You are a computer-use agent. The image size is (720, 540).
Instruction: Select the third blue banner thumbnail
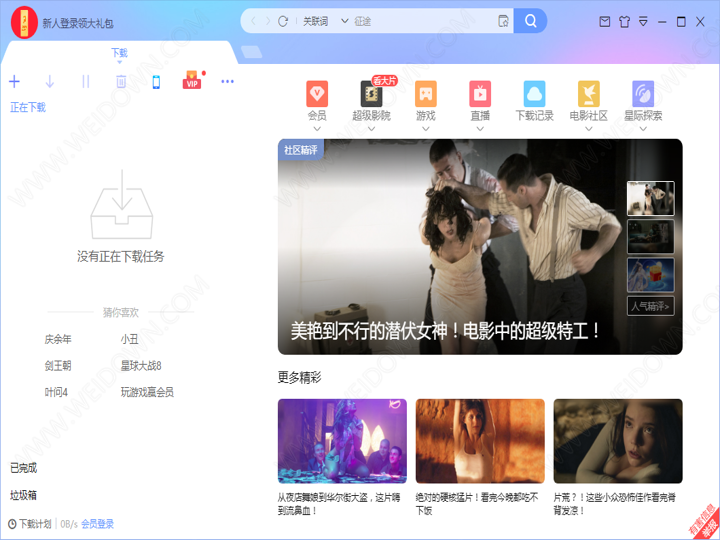coord(651,275)
